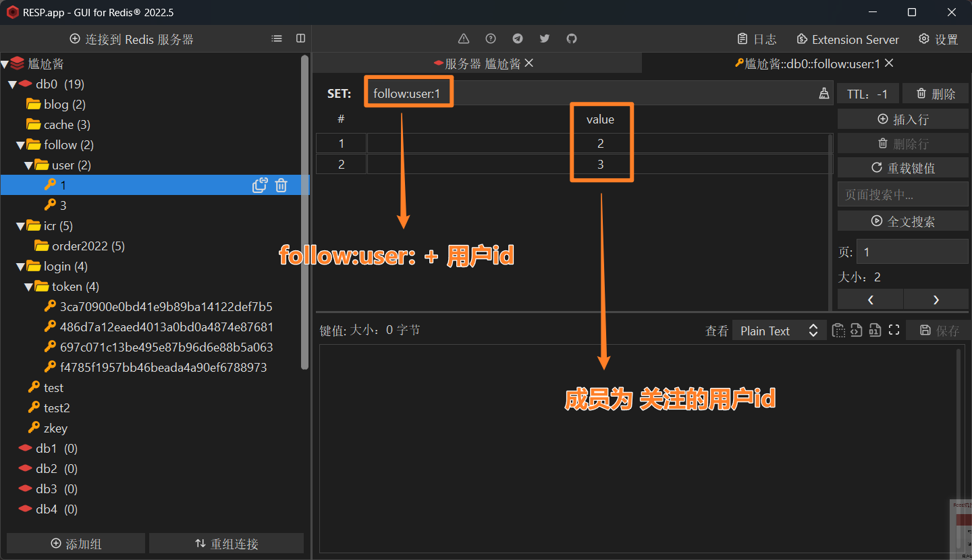This screenshot has width=972, height=560.
Task: Click 重载键值 reload value button
Action: (x=903, y=168)
